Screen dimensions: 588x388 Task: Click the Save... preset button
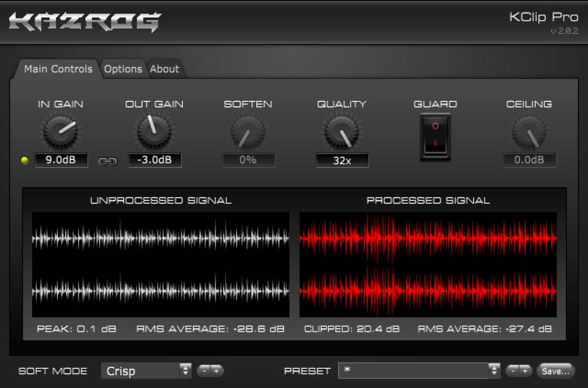pos(555,371)
